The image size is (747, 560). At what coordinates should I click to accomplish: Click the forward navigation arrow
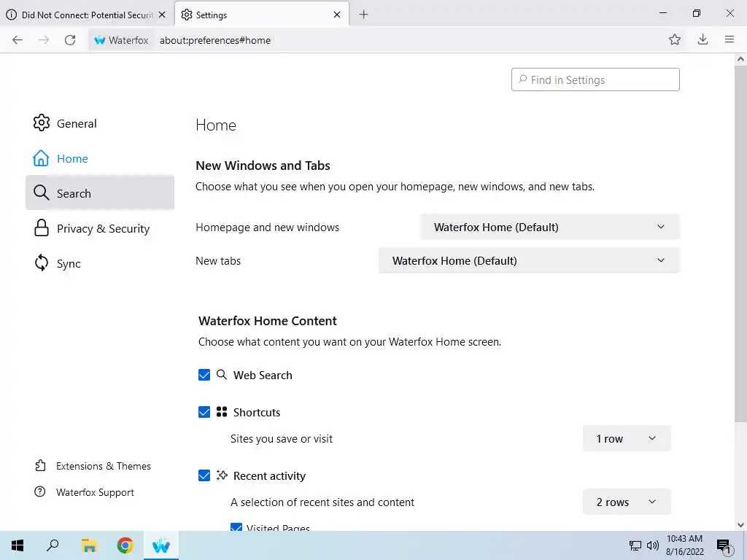(x=43, y=40)
